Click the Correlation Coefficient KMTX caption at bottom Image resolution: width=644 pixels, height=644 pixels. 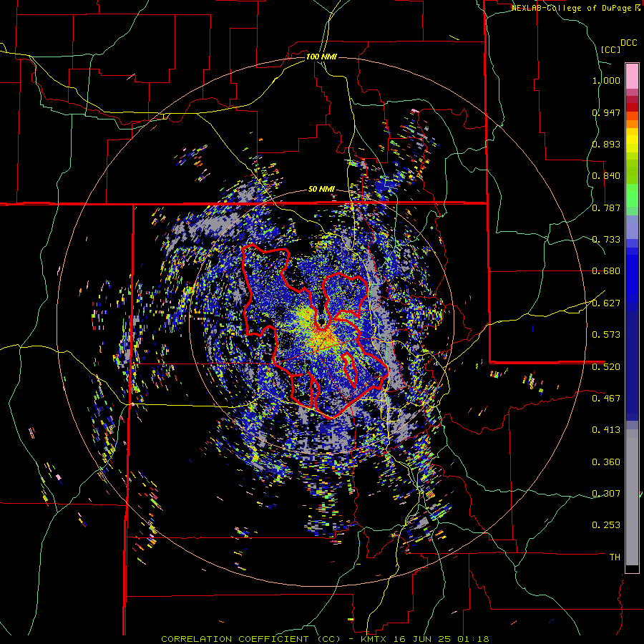click(325, 639)
